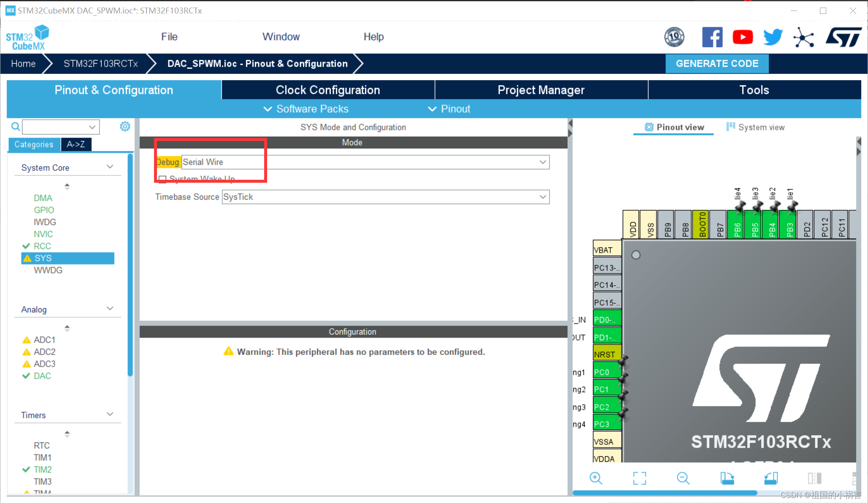Switch categories list to A->Z sorting
Image resolution: width=868 pixels, height=503 pixels.
click(76, 144)
